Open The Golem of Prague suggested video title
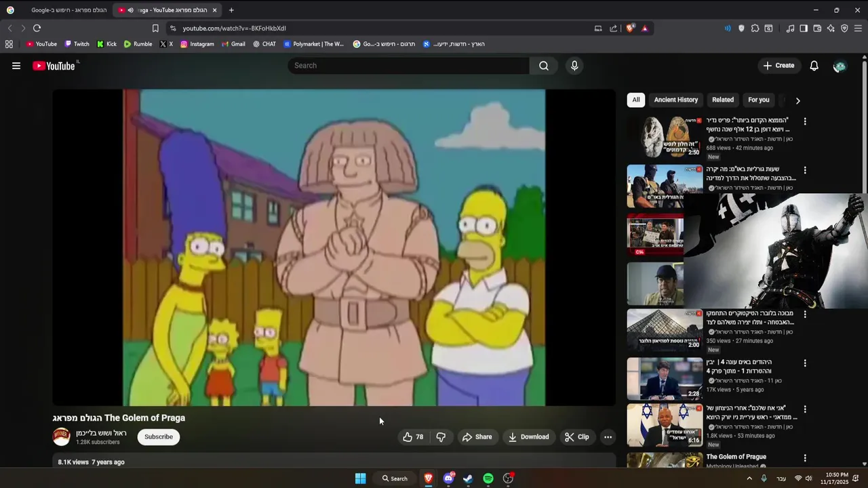Viewport: 868px width, 488px height. click(736, 457)
